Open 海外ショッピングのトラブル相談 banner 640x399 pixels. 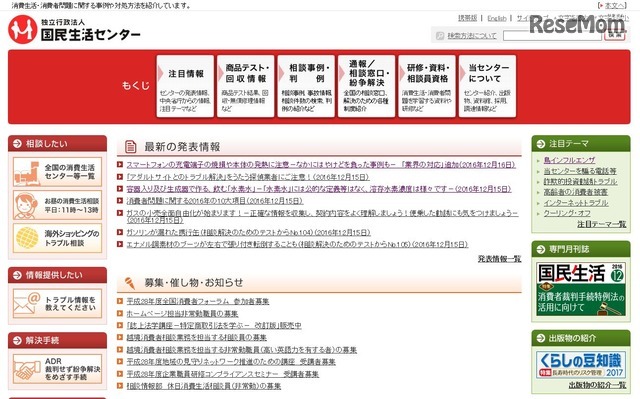57,238
